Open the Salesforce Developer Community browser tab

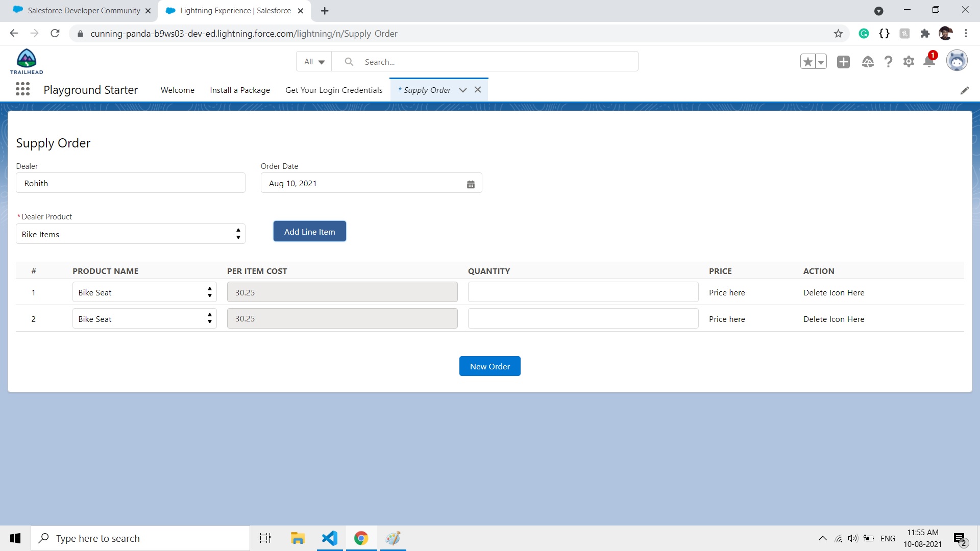(x=82, y=10)
